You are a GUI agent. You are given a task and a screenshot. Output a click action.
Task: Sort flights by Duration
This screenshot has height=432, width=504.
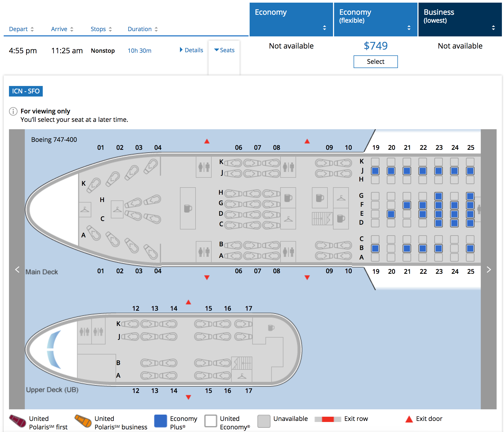pos(143,29)
